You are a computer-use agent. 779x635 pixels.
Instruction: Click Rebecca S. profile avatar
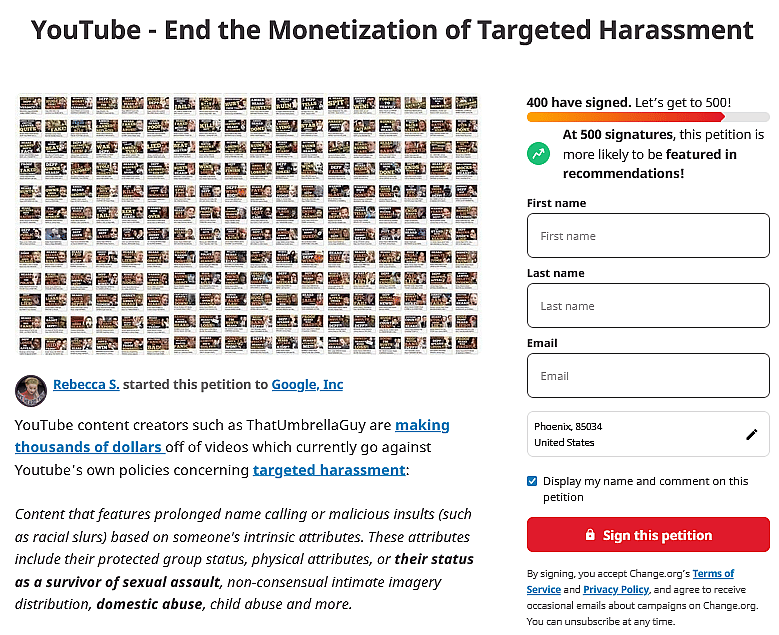(31, 389)
